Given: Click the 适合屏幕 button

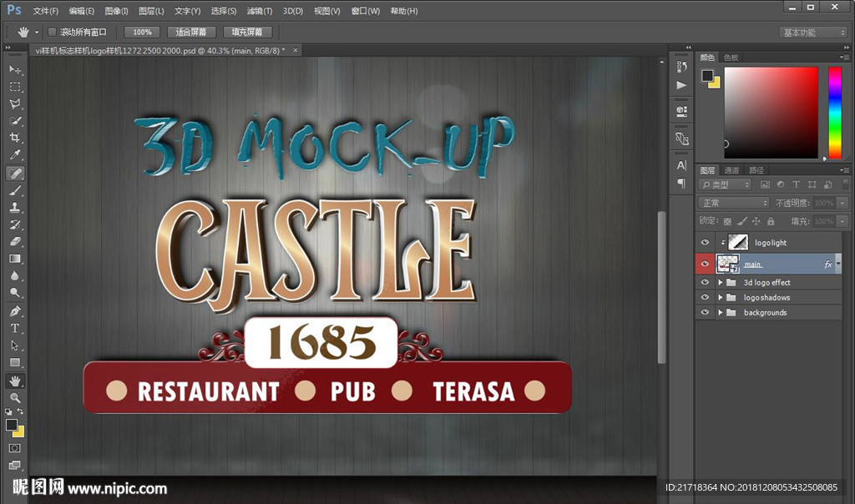Looking at the screenshot, I should (x=191, y=33).
